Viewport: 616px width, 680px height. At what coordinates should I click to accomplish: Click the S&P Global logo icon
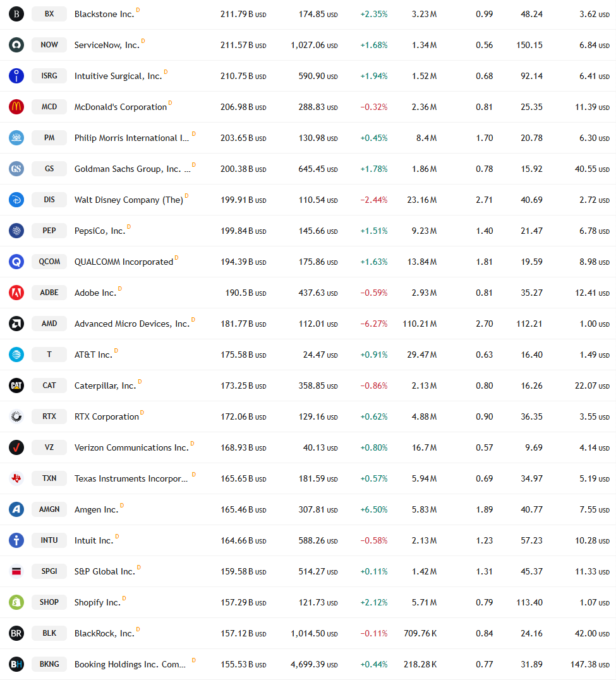point(16,571)
